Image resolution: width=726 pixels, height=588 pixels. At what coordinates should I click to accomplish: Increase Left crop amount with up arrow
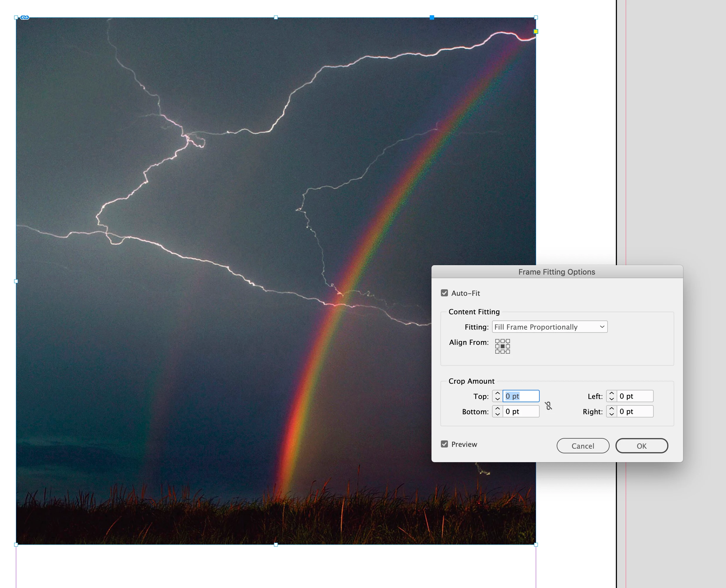tap(611, 394)
